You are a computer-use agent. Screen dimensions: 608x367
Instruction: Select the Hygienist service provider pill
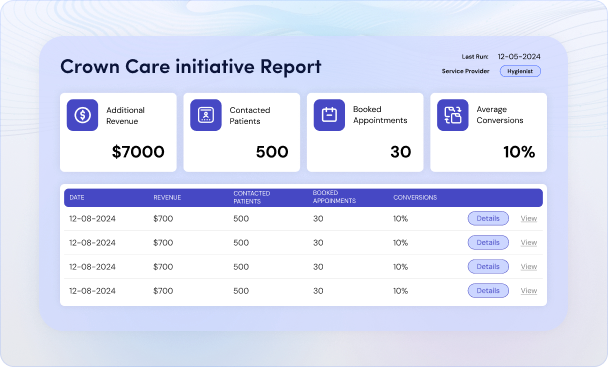[x=520, y=71]
